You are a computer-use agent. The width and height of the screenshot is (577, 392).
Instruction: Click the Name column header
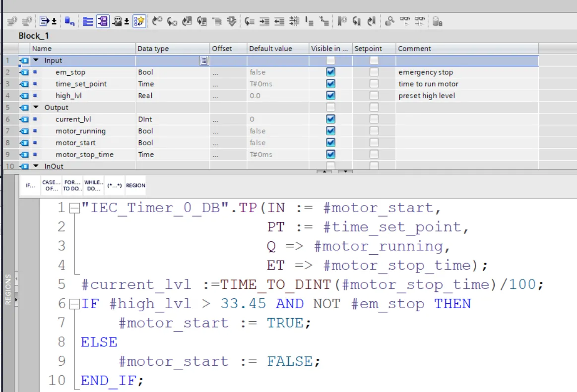83,49
